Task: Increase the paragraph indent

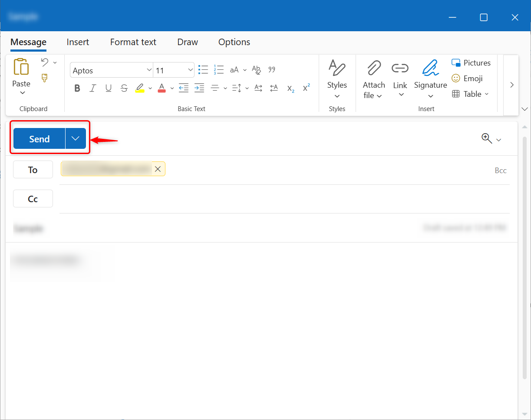Action: pos(199,88)
